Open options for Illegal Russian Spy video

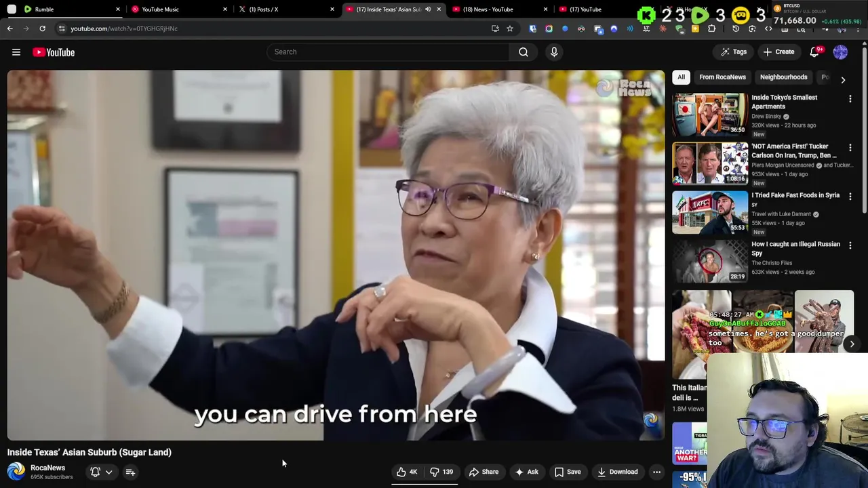click(850, 245)
